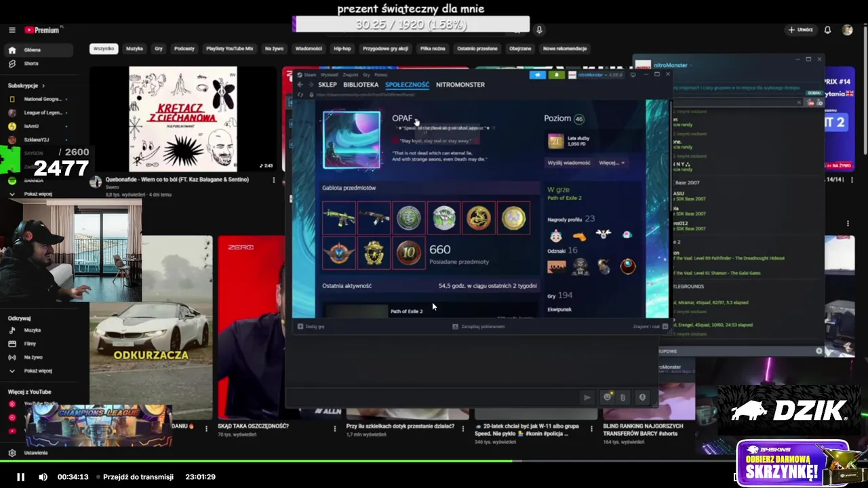Click Wyślij wiadomość button on profile
Screen dimensions: 868x488
tap(568, 163)
